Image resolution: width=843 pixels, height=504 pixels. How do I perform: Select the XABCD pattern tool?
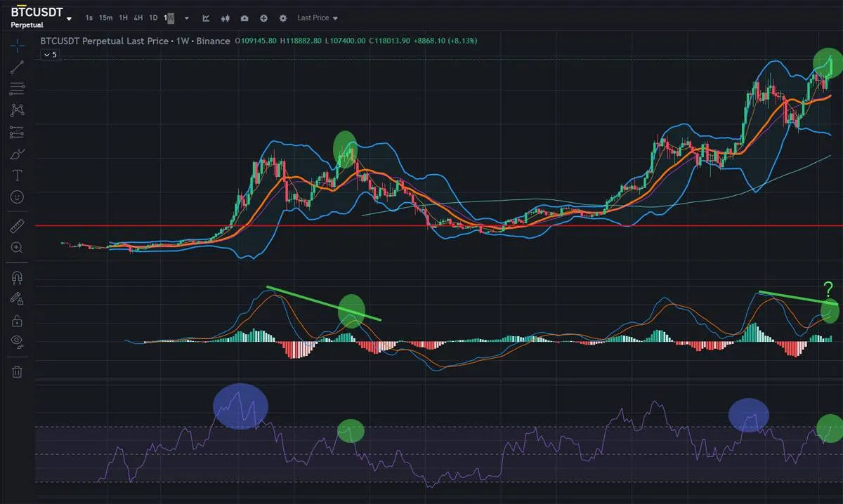click(x=18, y=110)
